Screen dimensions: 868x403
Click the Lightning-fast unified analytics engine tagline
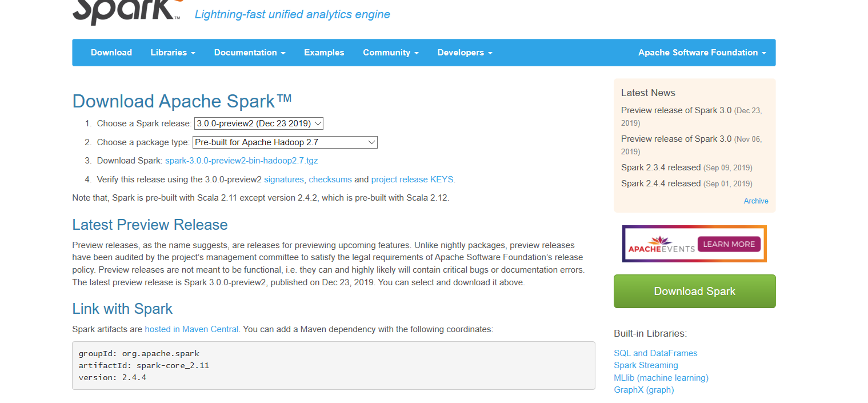293,14
